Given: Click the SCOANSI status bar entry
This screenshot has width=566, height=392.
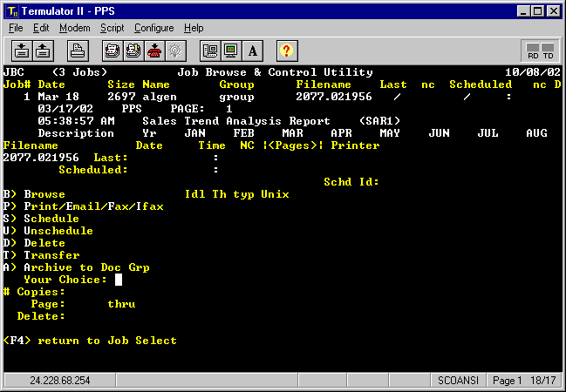Looking at the screenshot, I should pyautogui.click(x=458, y=381).
